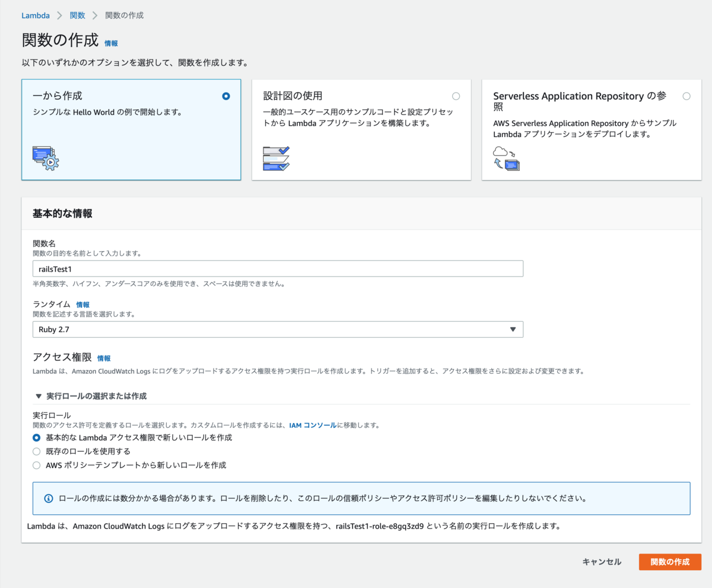Click the 実行ロール label text
The image size is (712, 588).
(x=50, y=416)
